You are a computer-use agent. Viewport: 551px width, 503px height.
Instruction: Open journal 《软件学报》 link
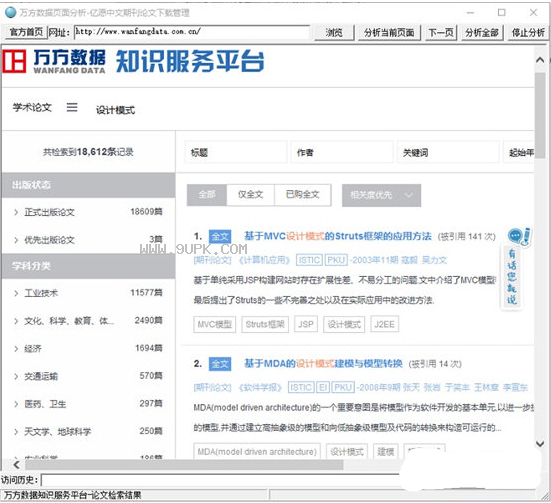point(260,387)
